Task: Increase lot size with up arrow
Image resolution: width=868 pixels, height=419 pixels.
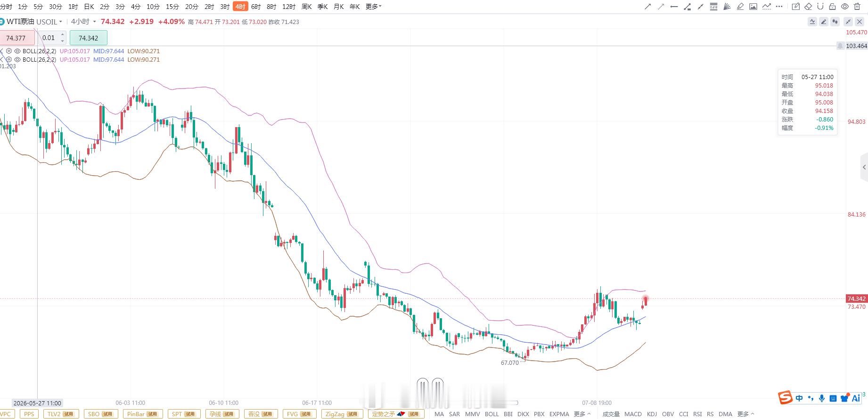Action: 63,35
